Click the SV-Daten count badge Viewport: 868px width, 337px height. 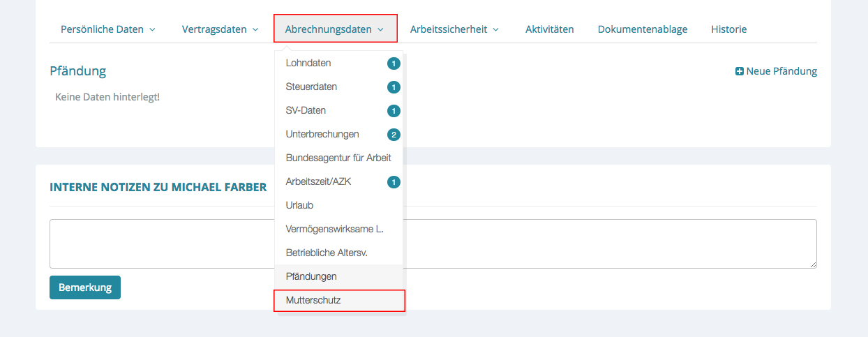(x=394, y=111)
